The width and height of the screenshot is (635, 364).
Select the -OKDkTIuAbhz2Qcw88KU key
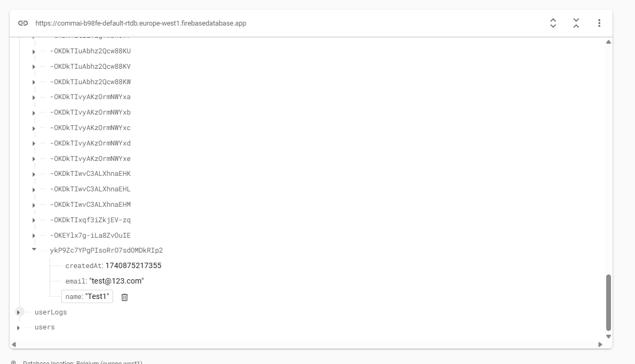pyautogui.click(x=90, y=51)
